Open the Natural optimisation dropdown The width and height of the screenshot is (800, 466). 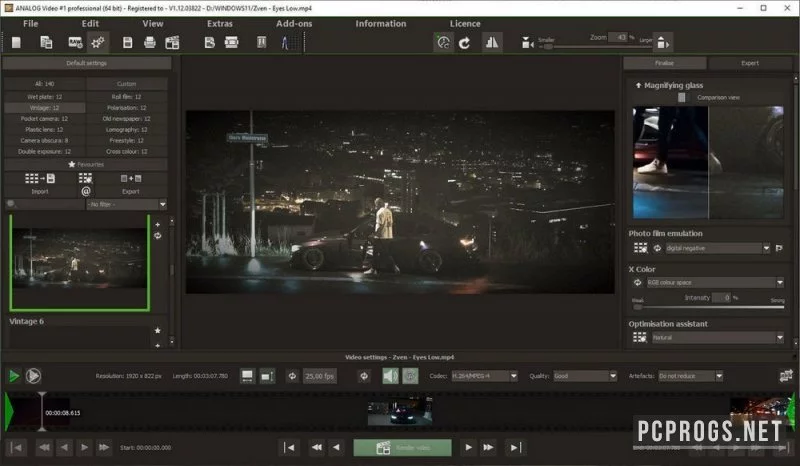tap(717, 337)
